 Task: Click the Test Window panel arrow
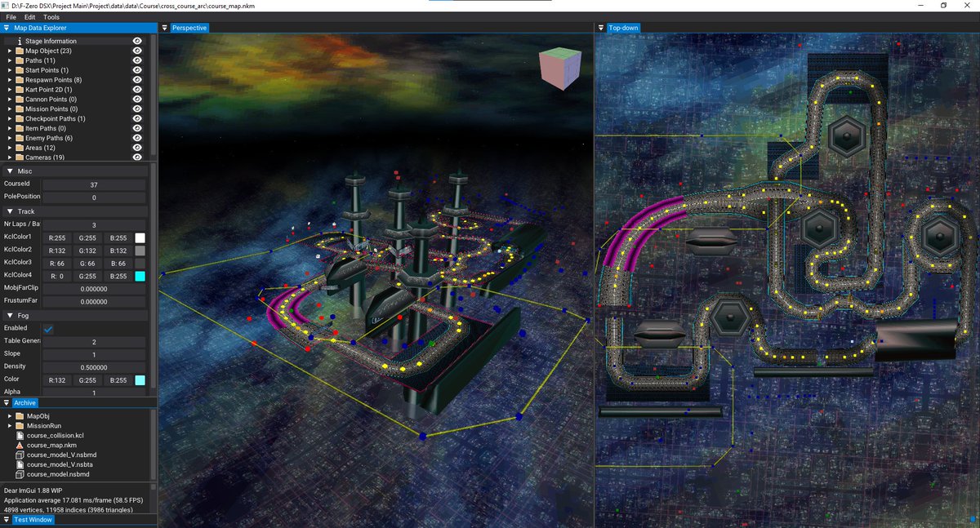(7, 520)
